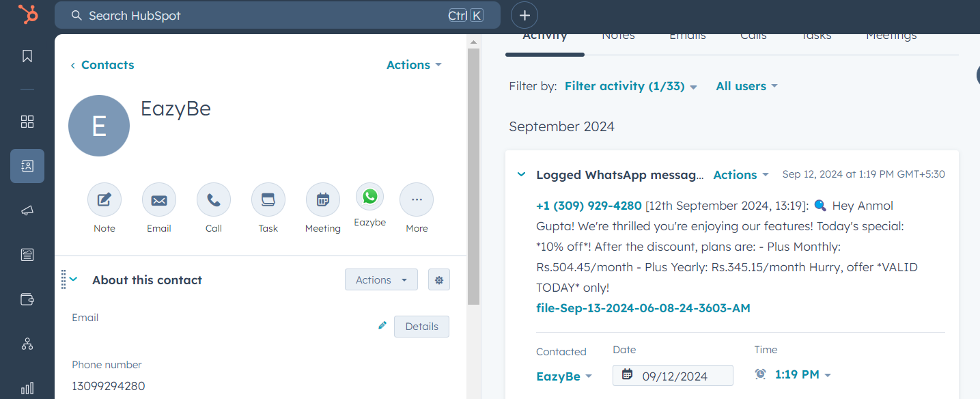Switch to the Emails tab
980x399 pixels.
(x=687, y=35)
